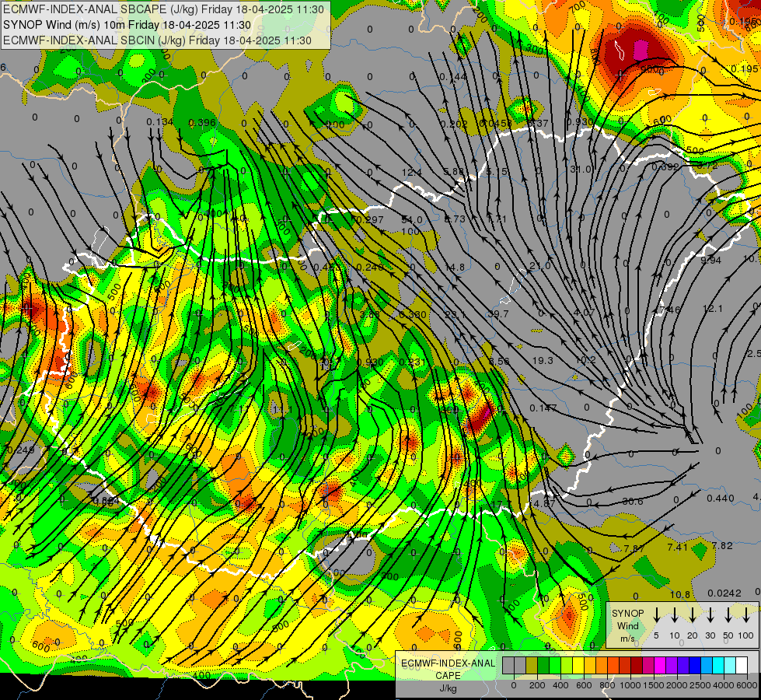Click the station value '0.144'
The image size is (761, 700).
coord(453,77)
